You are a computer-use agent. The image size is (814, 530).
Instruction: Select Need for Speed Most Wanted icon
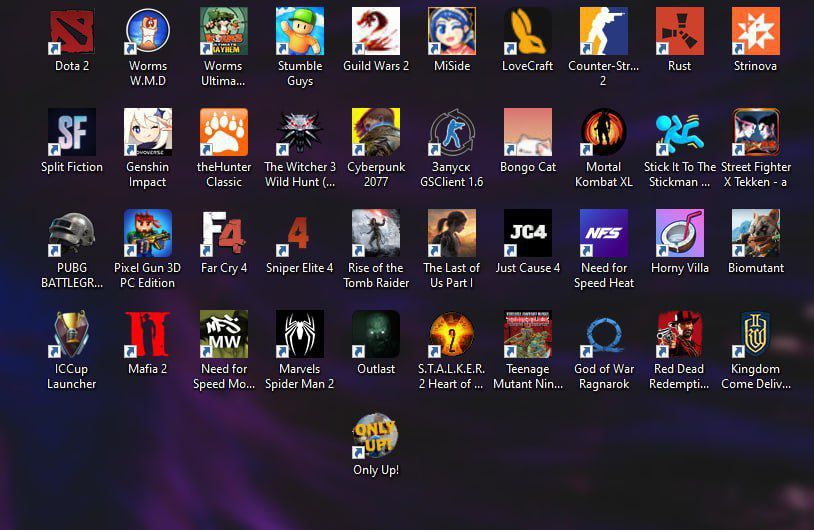tap(224, 334)
